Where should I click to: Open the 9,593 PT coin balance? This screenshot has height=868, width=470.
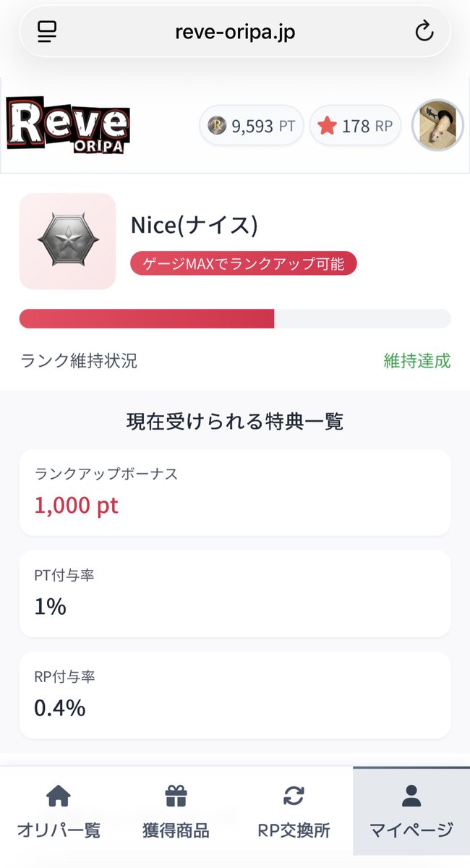pyautogui.click(x=251, y=126)
